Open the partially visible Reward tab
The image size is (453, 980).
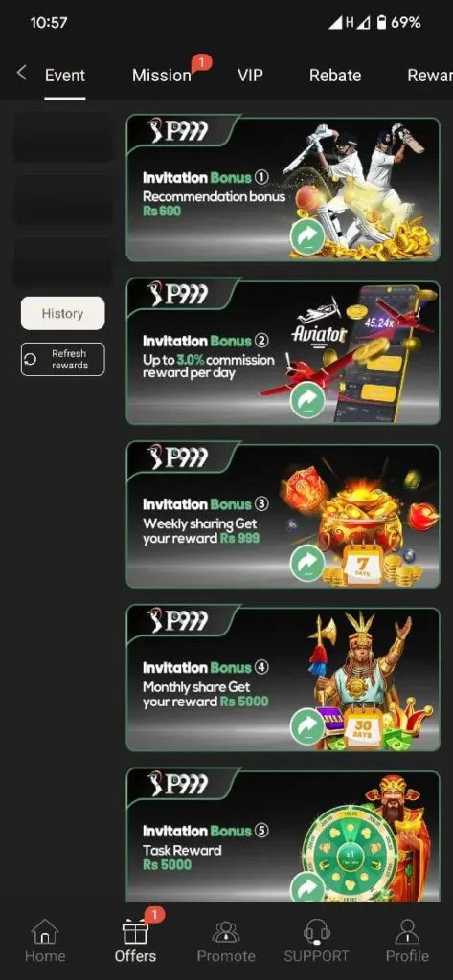[430, 76]
